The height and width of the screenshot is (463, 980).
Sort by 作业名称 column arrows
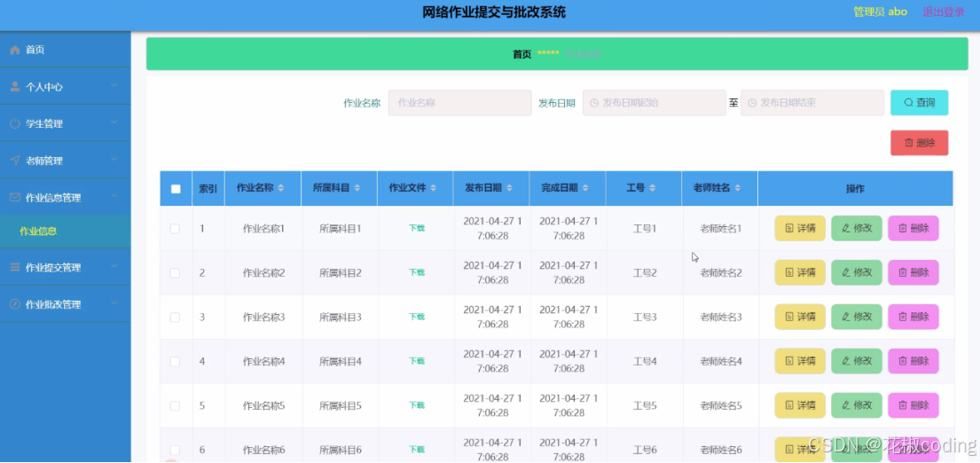(x=280, y=188)
